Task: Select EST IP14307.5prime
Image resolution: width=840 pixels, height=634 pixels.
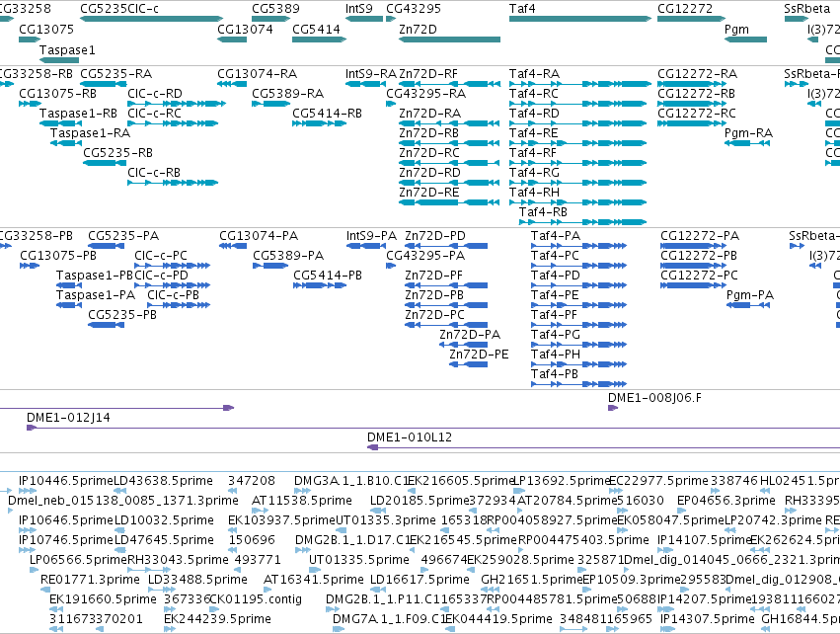Action: point(667,629)
